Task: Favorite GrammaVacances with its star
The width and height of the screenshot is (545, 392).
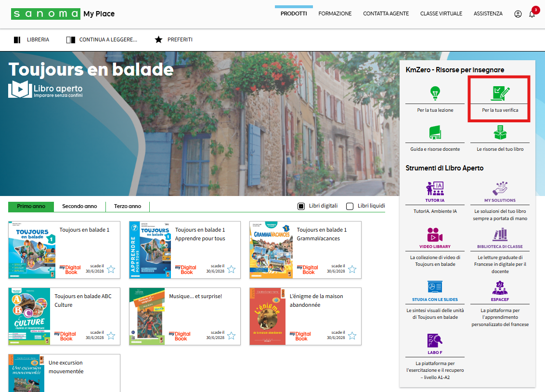Action: tap(352, 269)
